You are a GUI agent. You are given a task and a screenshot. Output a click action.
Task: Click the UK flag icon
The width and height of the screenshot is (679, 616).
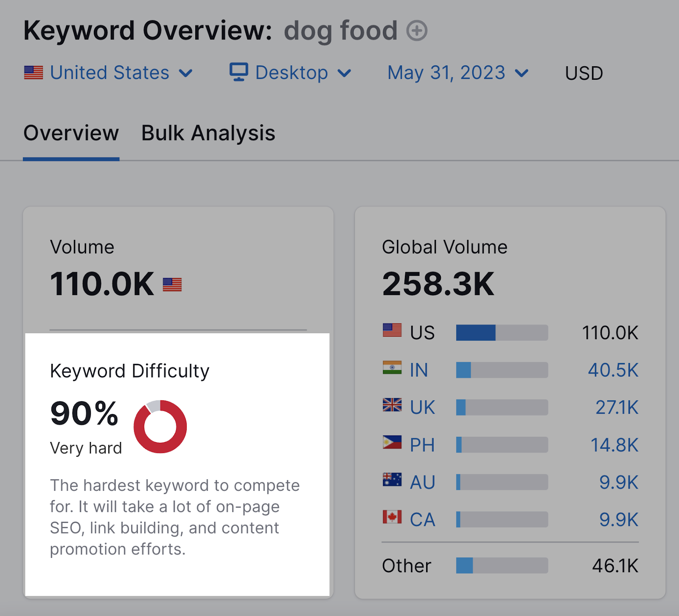392,405
